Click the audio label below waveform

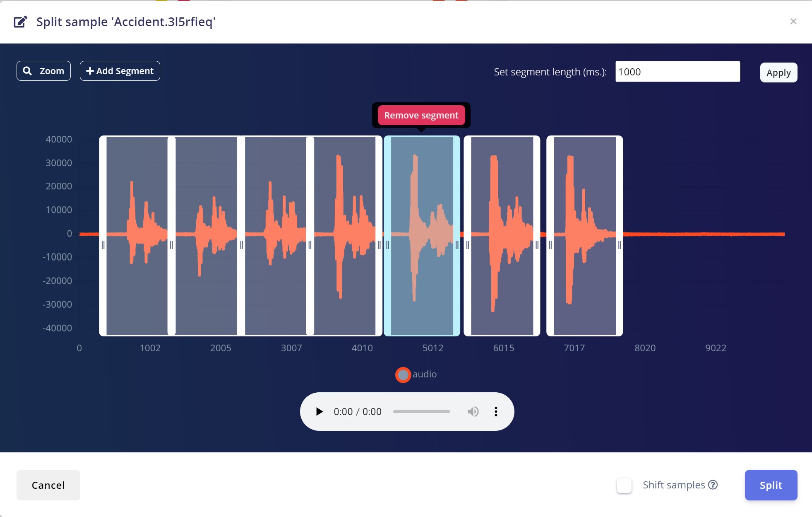point(425,374)
